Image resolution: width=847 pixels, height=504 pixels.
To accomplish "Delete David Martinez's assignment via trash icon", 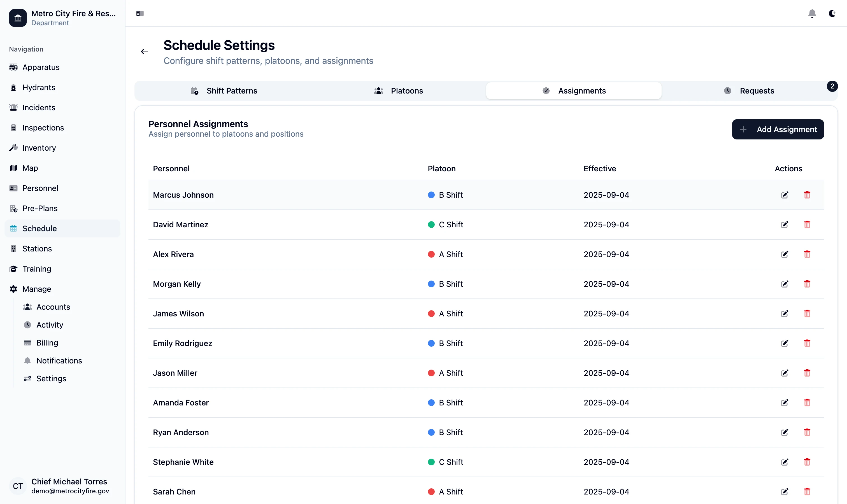I will click(807, 225).
